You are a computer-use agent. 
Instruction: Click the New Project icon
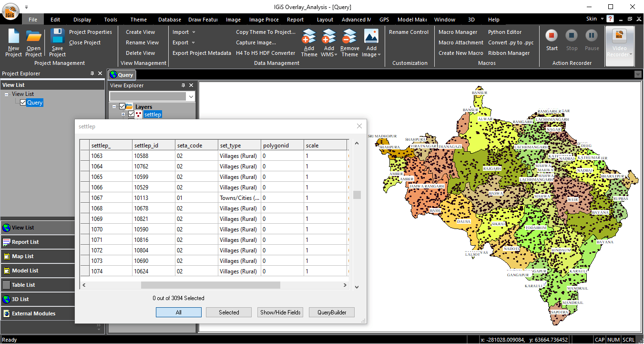(13, 37)
